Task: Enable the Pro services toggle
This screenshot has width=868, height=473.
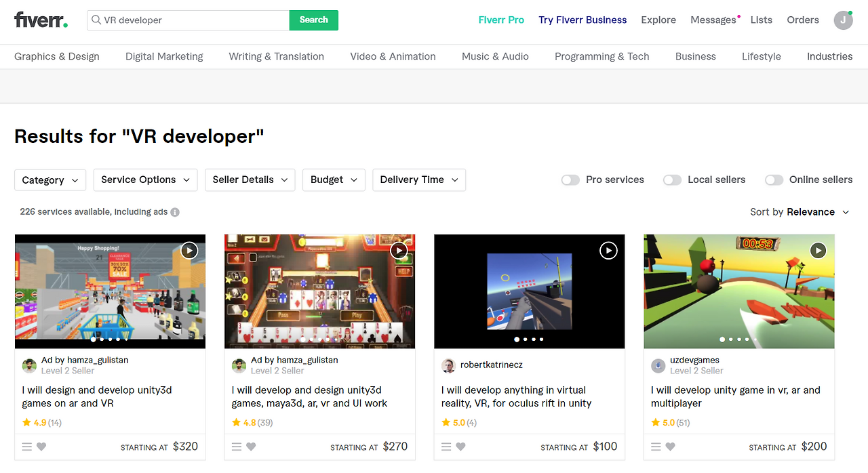Action: 570,180
